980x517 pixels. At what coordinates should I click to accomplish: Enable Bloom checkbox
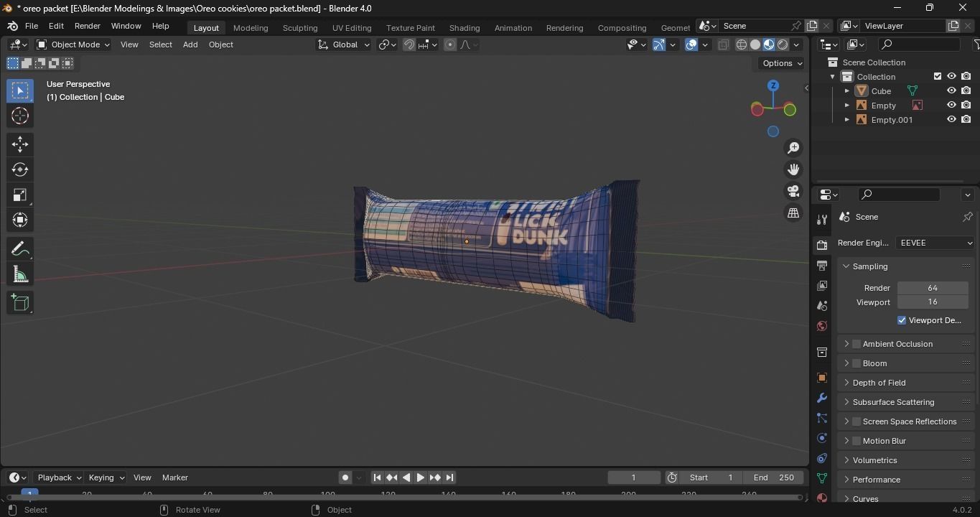click(x=857, y=363)
